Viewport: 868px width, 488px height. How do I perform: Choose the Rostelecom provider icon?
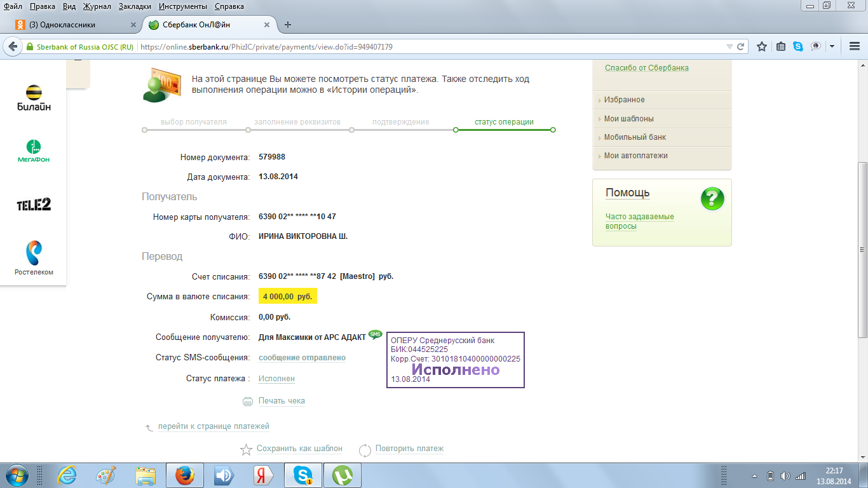click(34, 257)
